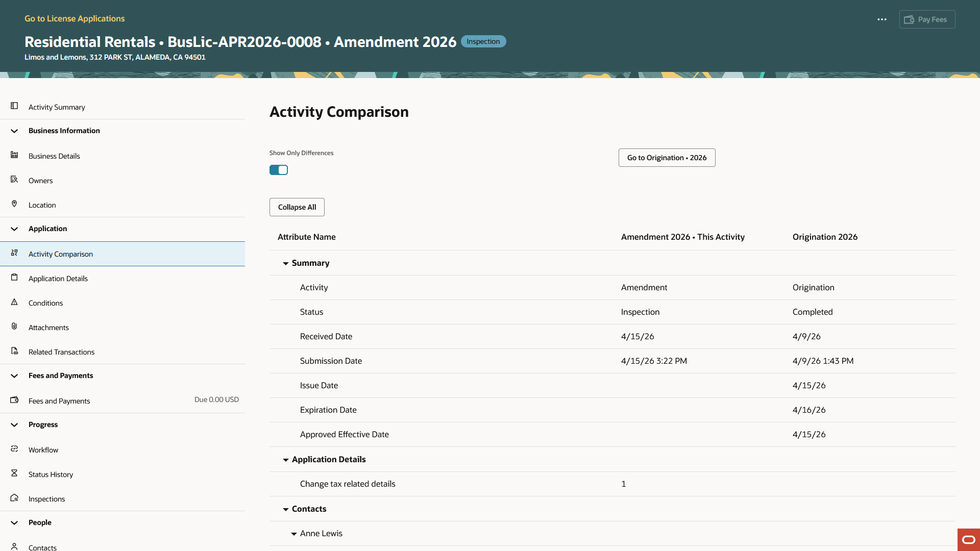This screenshot has height=551, width=980.
Task: Open the Oracle assistant chat icon
Action: coord(969,540)
